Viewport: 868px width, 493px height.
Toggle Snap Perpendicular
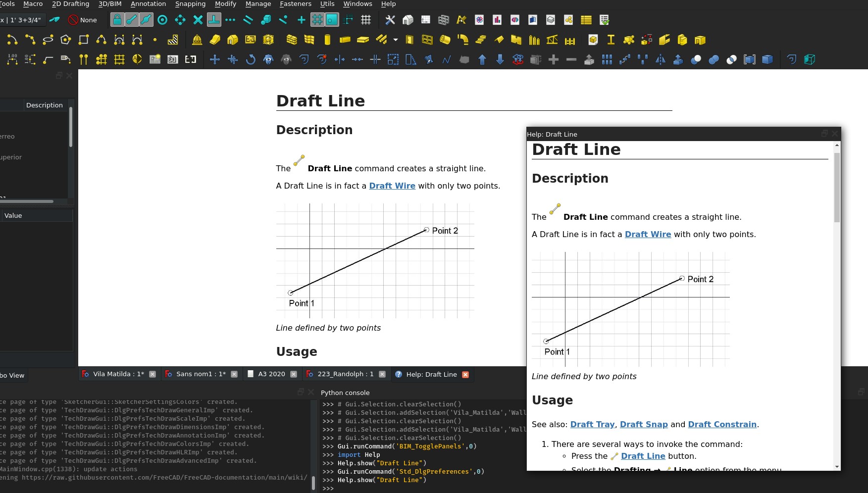tap(214, 20)
